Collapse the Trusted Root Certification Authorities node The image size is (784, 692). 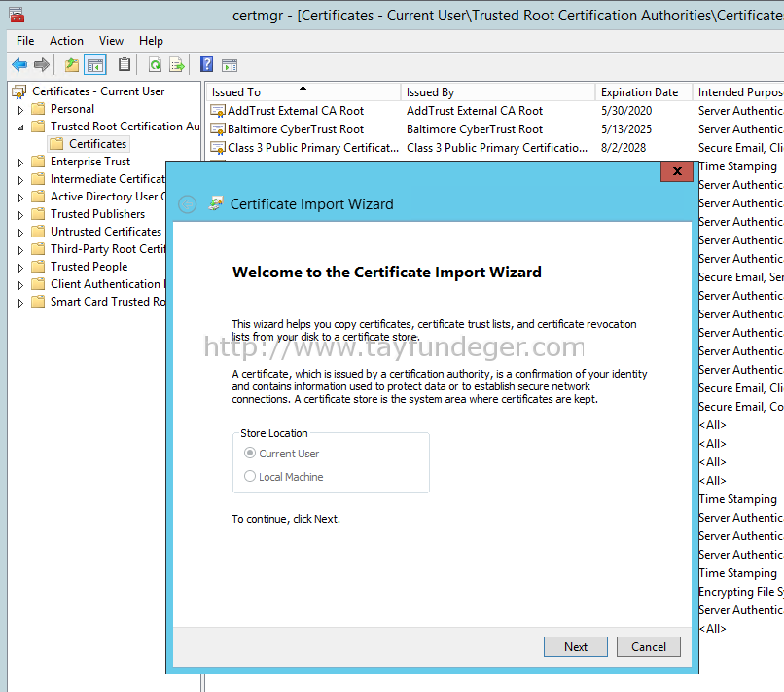[x=20, y=127]
